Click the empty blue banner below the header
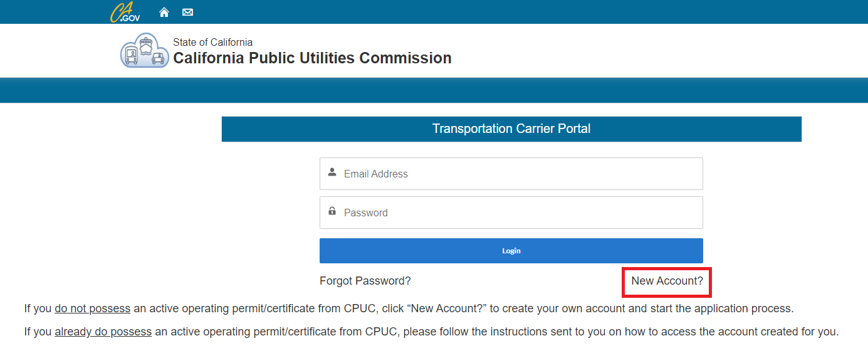 [434, 90]
